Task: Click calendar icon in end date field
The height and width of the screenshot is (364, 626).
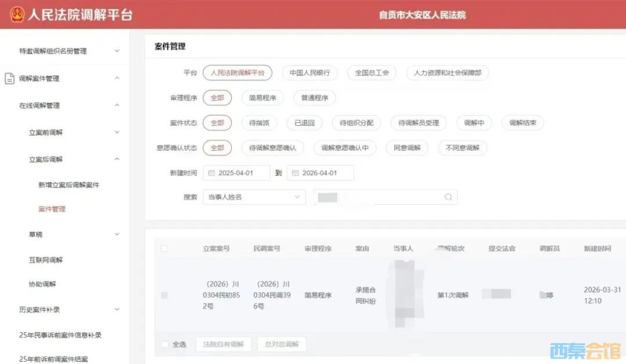Action: tap(295, 173)
